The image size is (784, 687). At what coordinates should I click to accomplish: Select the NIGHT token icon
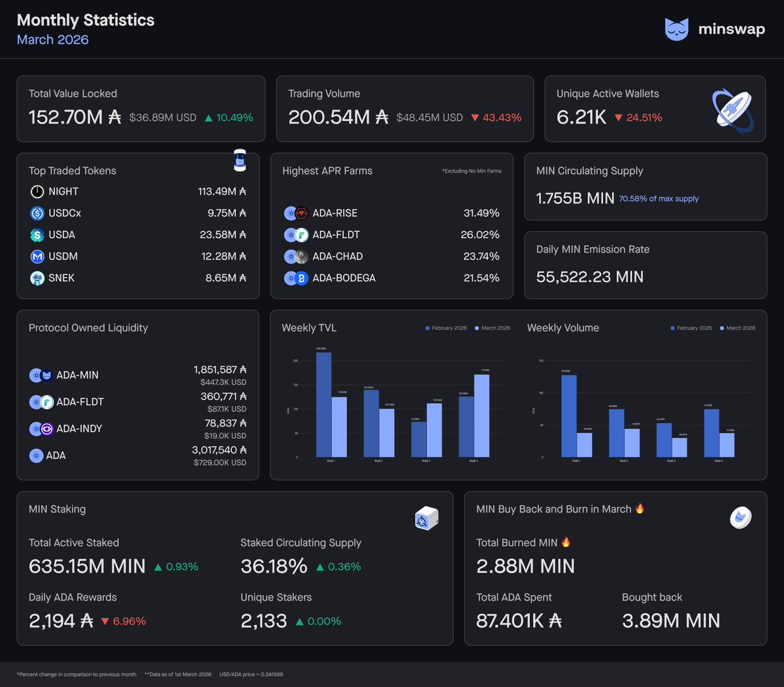coord(37,192)
